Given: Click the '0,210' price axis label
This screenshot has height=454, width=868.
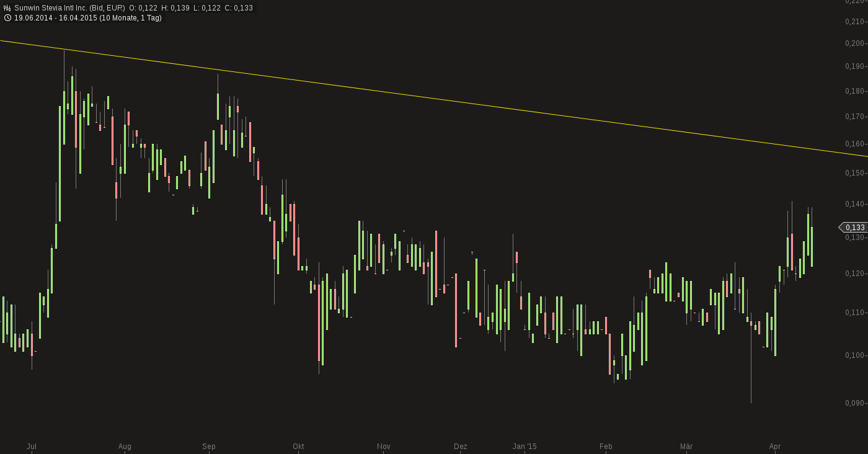Looking at the screenshot, I should pos(854,22).
